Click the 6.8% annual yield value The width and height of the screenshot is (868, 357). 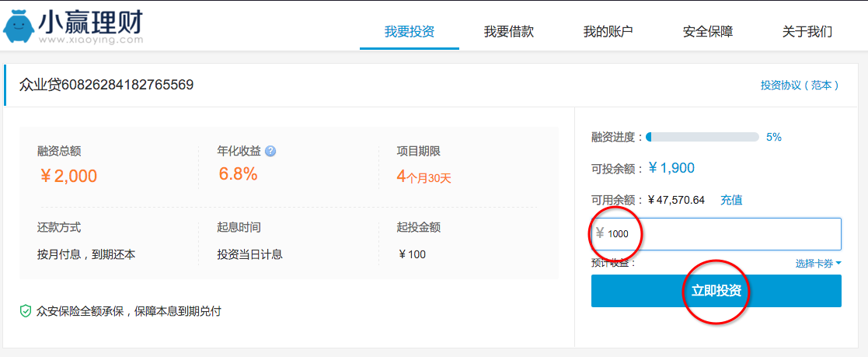238,174
